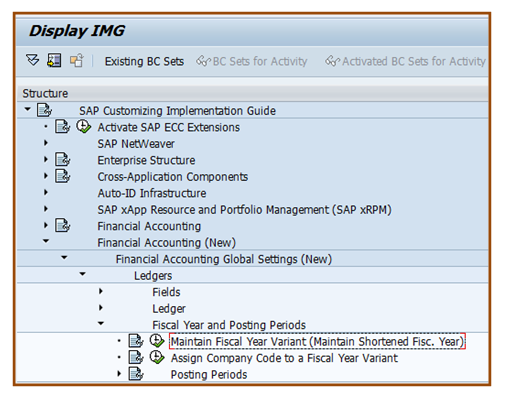
Task: Open documentation icon for Maintain Fiscal Year Variant
Action: (136, 341)
